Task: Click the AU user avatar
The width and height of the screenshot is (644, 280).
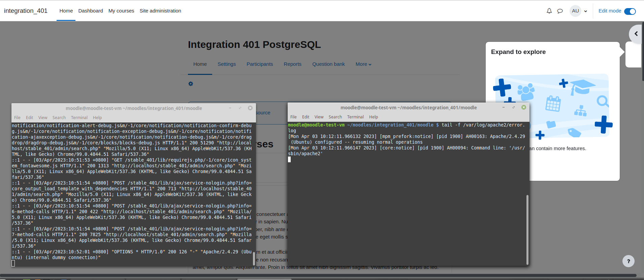Action: [575, 11]
